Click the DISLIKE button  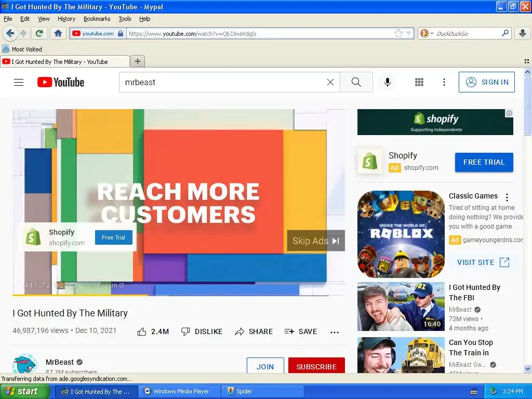[202, 331]
